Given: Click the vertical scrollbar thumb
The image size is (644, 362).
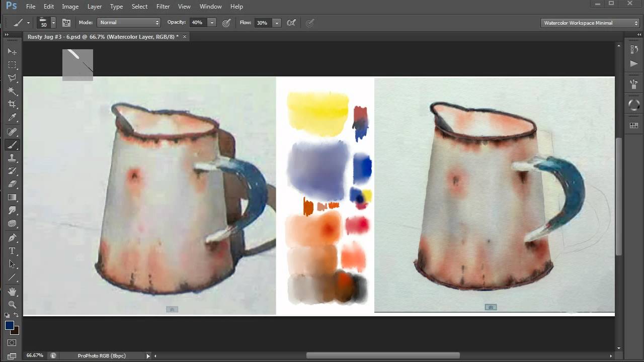Looking at the screenshot, I should (x=618, y=196).
